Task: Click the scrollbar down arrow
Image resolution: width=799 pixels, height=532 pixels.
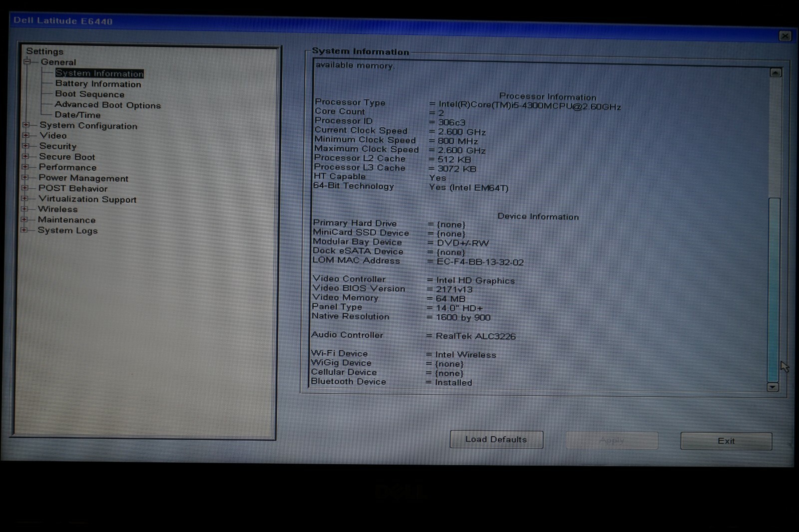Action: tap(773, 387)
